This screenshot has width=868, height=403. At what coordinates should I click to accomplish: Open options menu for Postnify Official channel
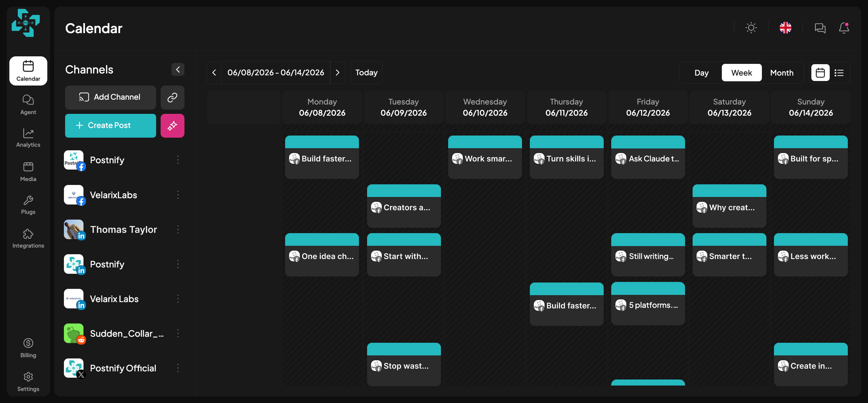[x=178, y=368]
